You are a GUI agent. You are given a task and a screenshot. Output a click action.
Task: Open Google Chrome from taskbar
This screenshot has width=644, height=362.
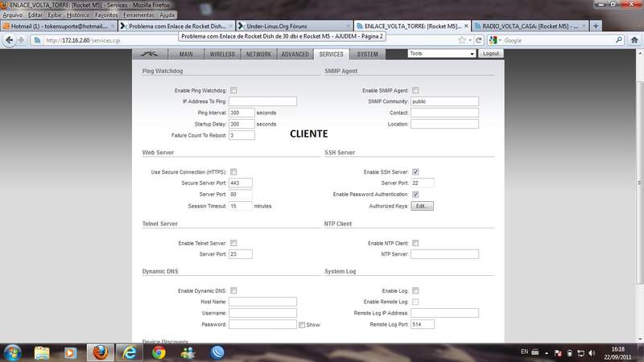(x=159, y=352)
